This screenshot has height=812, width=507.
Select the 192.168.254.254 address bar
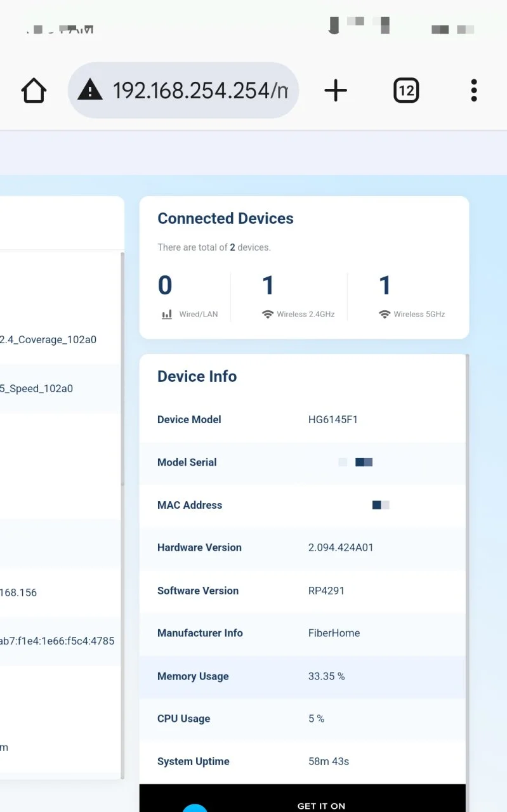coord(183,91)
